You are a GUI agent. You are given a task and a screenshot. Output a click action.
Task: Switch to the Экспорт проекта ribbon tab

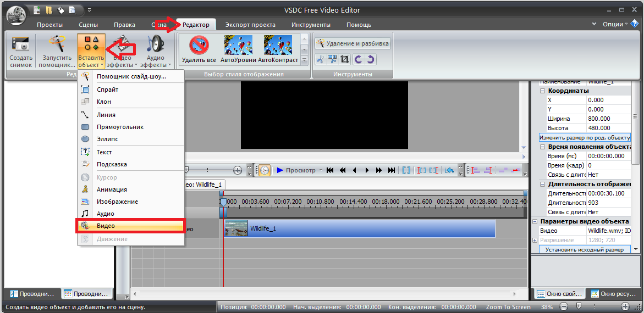pos(250,25)
